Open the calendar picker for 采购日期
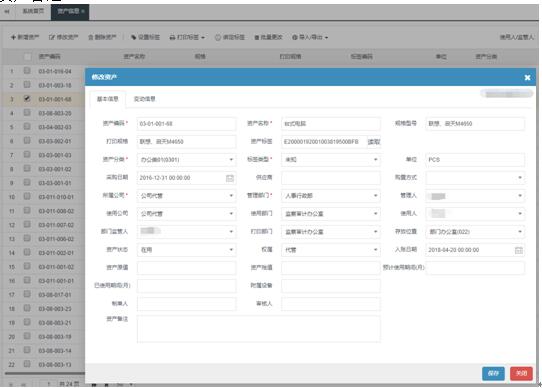The image size is (542, 388). (230, 178)
